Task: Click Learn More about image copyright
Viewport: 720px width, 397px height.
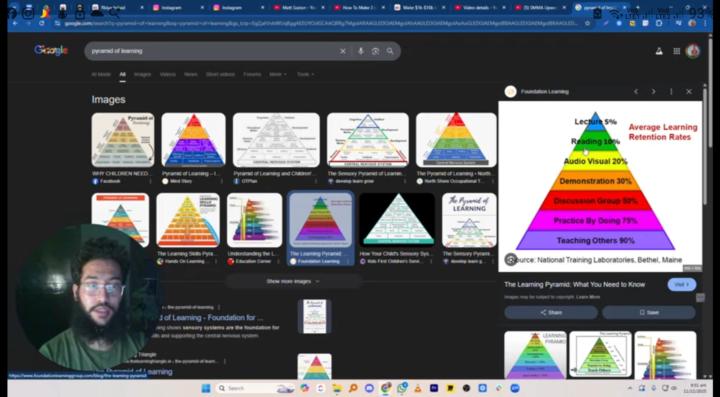Action: tap(588, 297)
